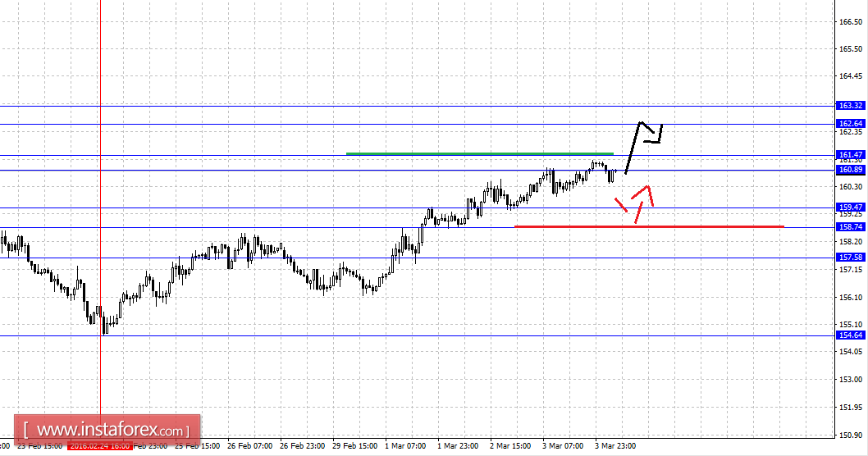This screenshot has width=868, height=456.
Task: Click the 153.00 price axis value
Action: pos(851,380)
